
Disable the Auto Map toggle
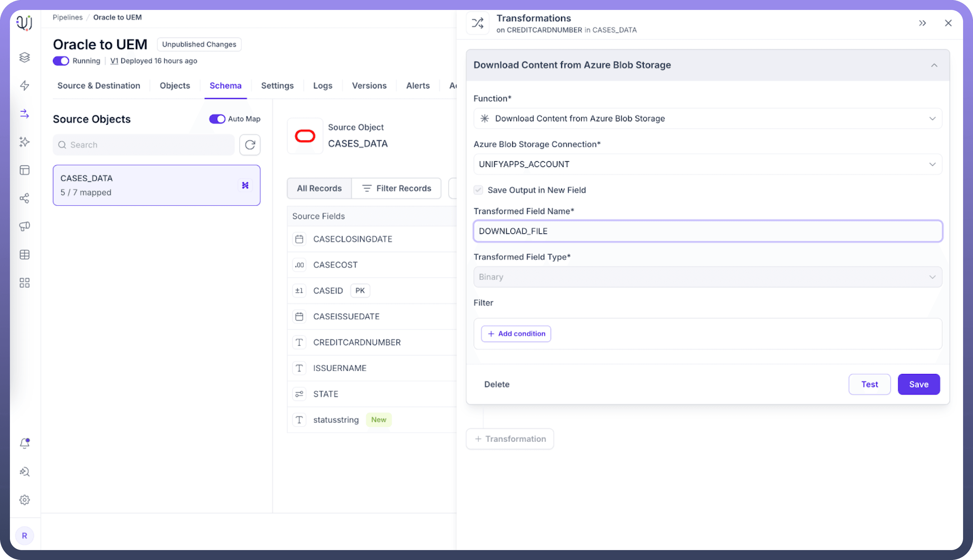tap(217, 119)
